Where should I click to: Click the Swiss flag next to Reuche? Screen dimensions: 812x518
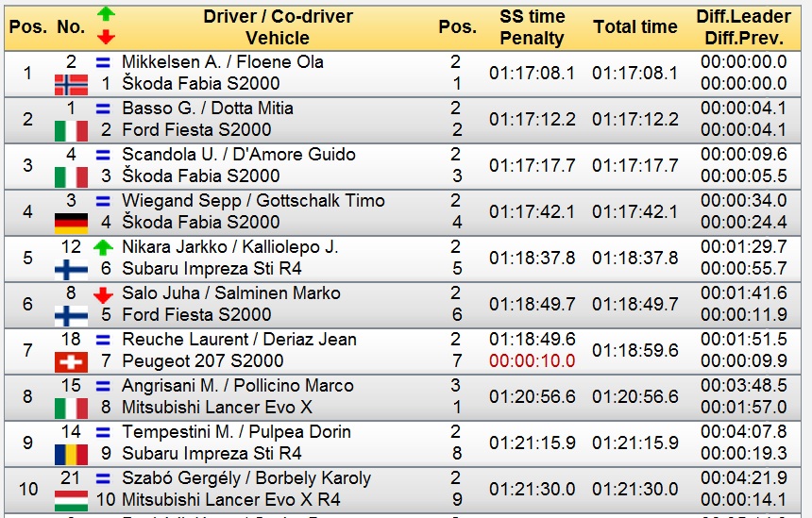(71, 361)
